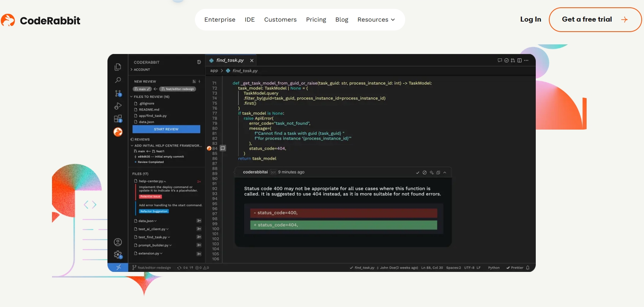Open the Explorer files icon in sidebar

118,67
